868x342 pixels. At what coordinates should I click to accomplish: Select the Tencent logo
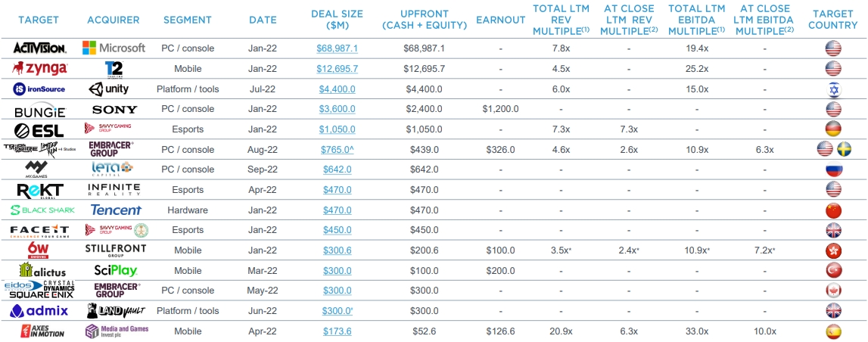point(116,210)
